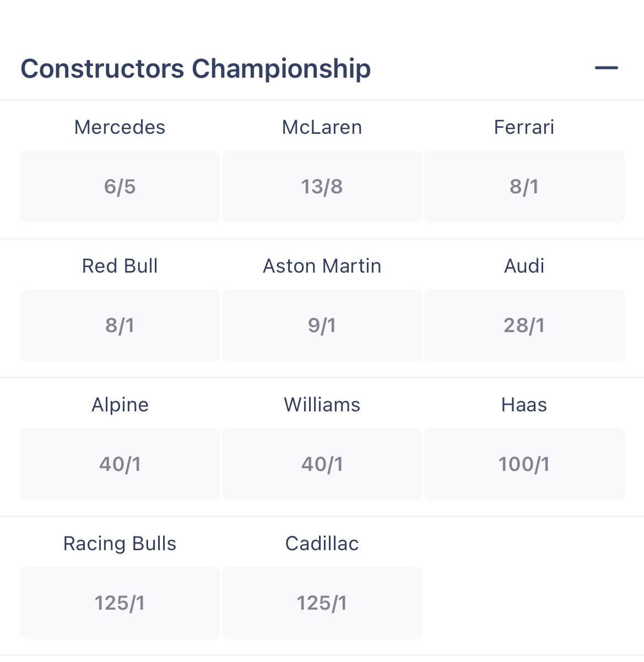Pick Haas at 100/1

pos(524,464)
